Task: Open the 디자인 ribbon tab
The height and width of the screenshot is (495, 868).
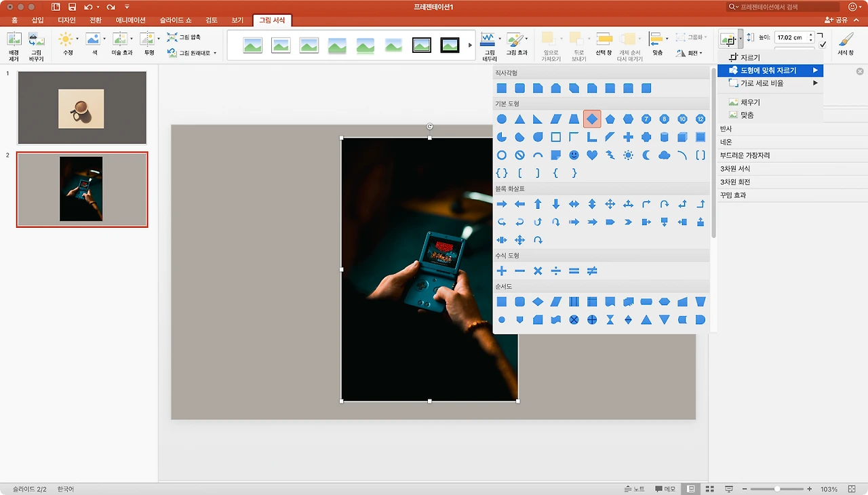Action: 66,20
